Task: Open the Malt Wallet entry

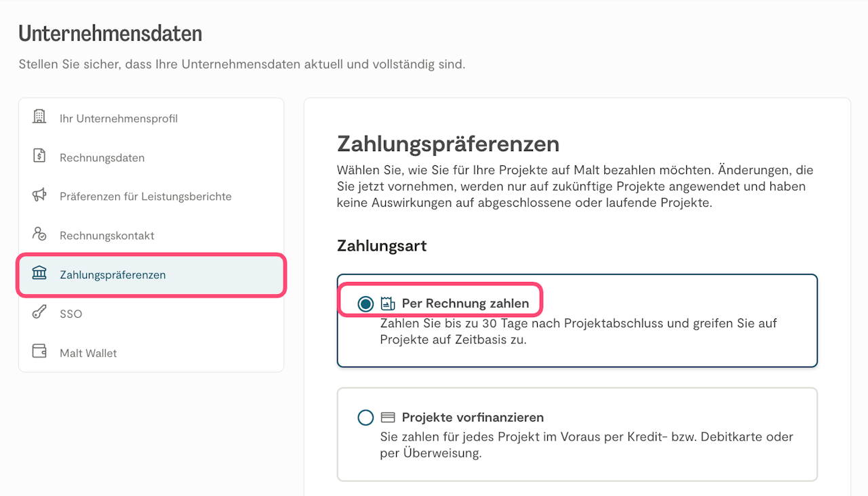Action: click(x=88, y=353)
